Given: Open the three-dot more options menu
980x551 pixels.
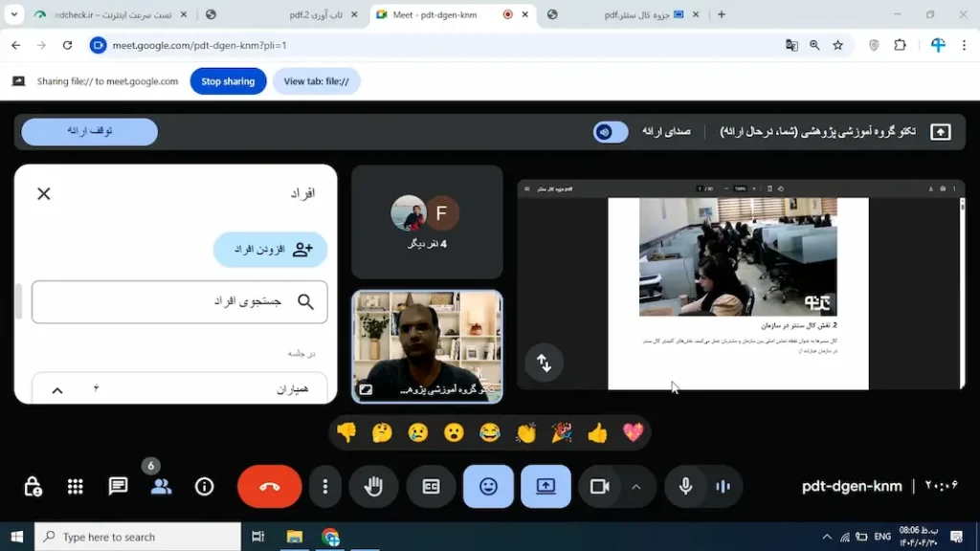Looking at the screenshot, I should coord(324,486).
